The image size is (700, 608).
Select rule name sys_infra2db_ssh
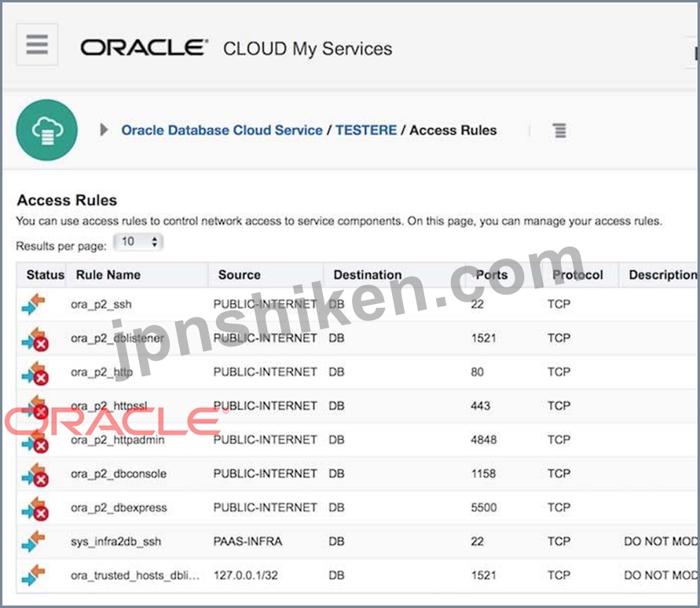click(x=115, y=541)
